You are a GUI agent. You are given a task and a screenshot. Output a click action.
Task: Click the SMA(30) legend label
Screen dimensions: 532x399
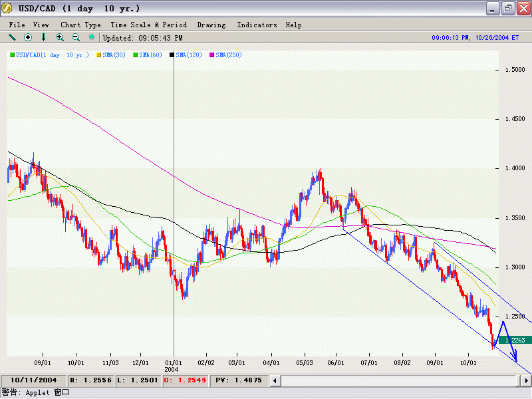[114, 55]
